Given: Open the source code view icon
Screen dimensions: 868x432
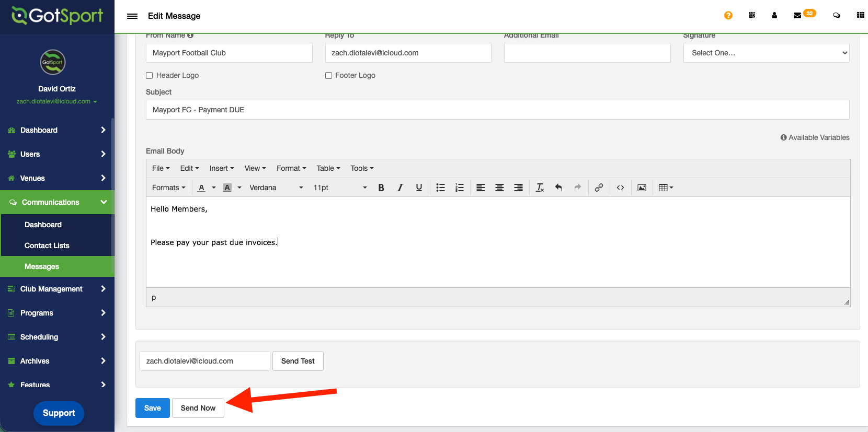Looking at the screenshot, I should pyautogui.click(x=620, y=188).
